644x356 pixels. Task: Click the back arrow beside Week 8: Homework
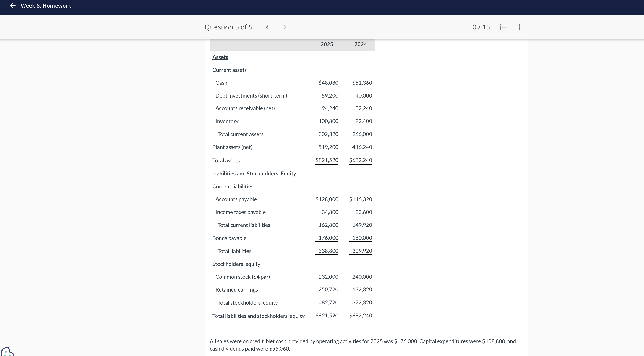tap(13, 6)
